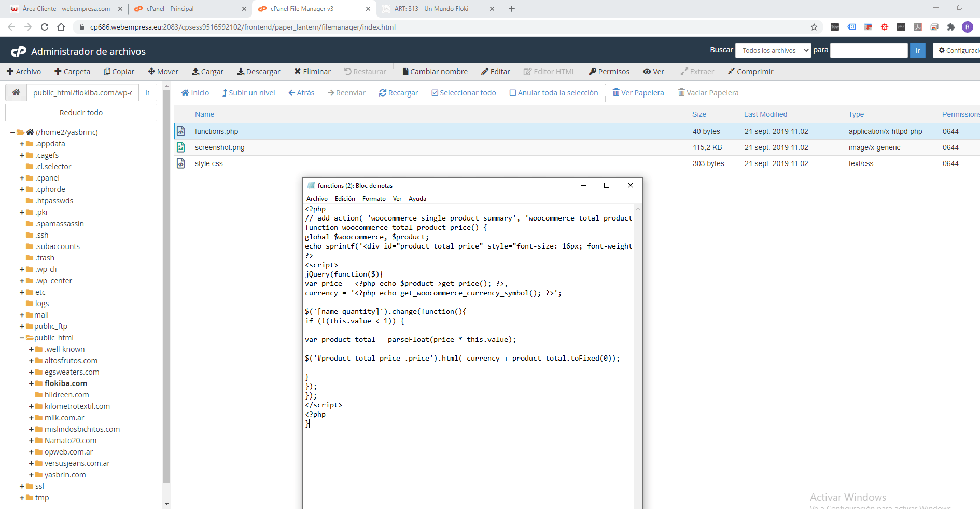Click the style.css file icon
Image resolution: width=980 pixels, height=509 pixels.
(181, 163)
